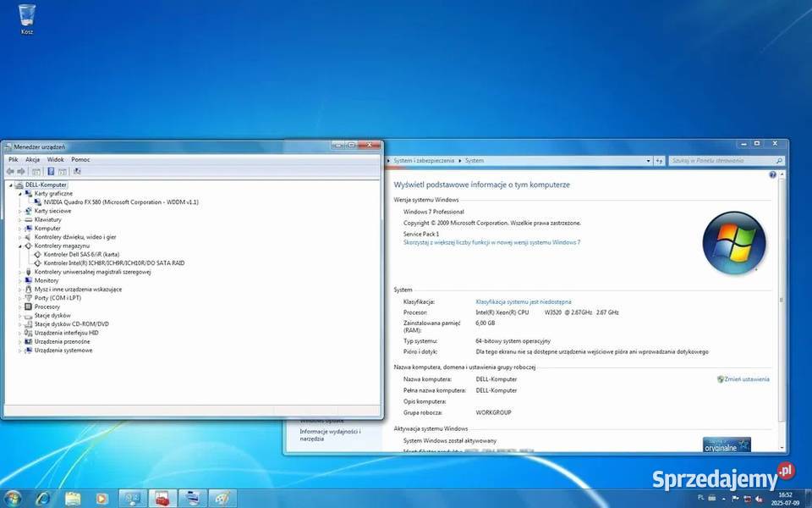Viewport: 812px width, 508px height.
Task: Click the help icon in Device Manager toolbar
Action: 51,172
